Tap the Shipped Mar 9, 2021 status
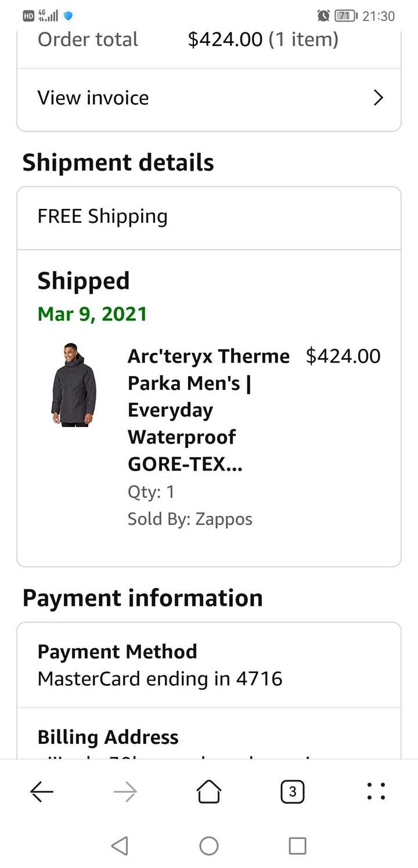The width and height of the screenshot is (418, 868). click(92, 296)
